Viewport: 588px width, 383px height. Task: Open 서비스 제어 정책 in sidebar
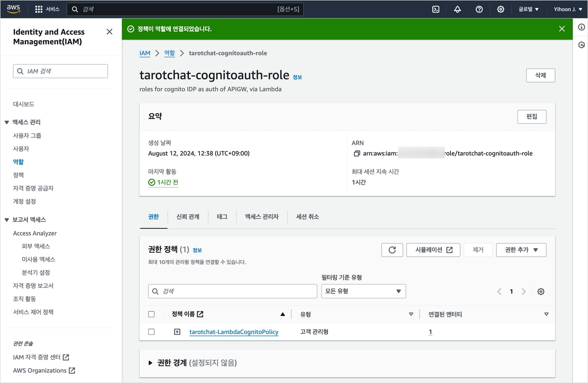coord(33,312)
